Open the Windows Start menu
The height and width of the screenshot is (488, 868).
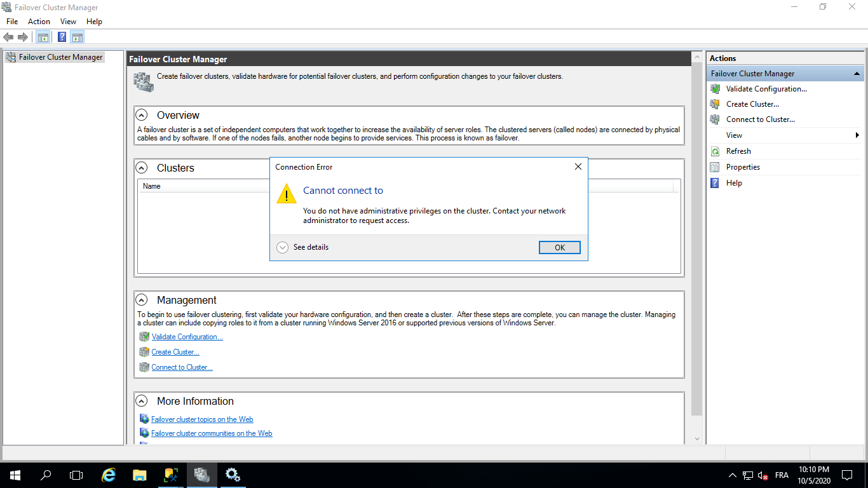pyautogui.click(x=15, y=475)
